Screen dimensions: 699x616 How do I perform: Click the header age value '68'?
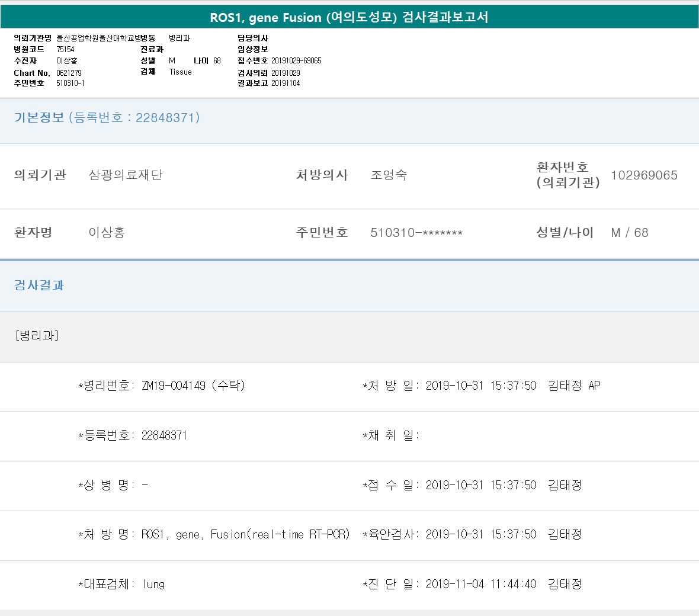217,60
